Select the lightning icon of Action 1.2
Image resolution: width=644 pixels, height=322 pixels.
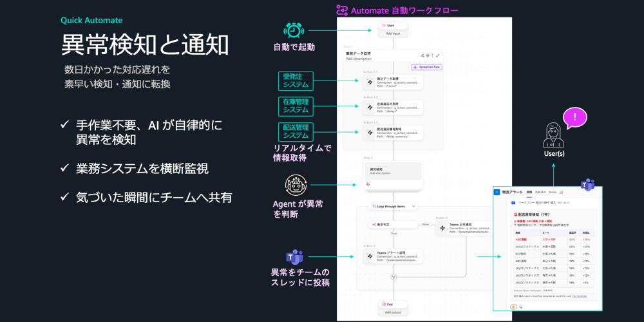[x=370, y=108]
